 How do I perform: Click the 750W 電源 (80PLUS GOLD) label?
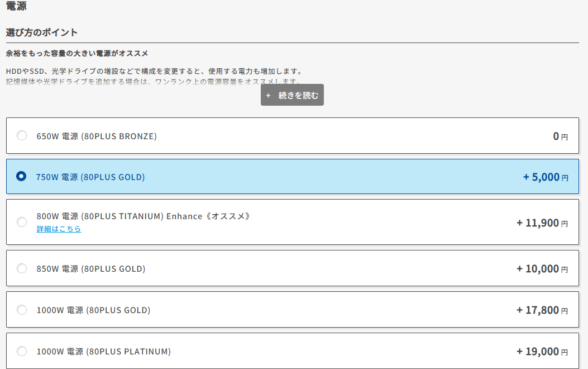tap(90, 177)
